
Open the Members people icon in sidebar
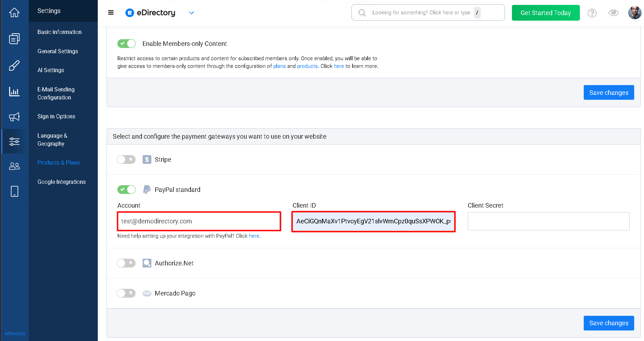click(x=14, y=166)
